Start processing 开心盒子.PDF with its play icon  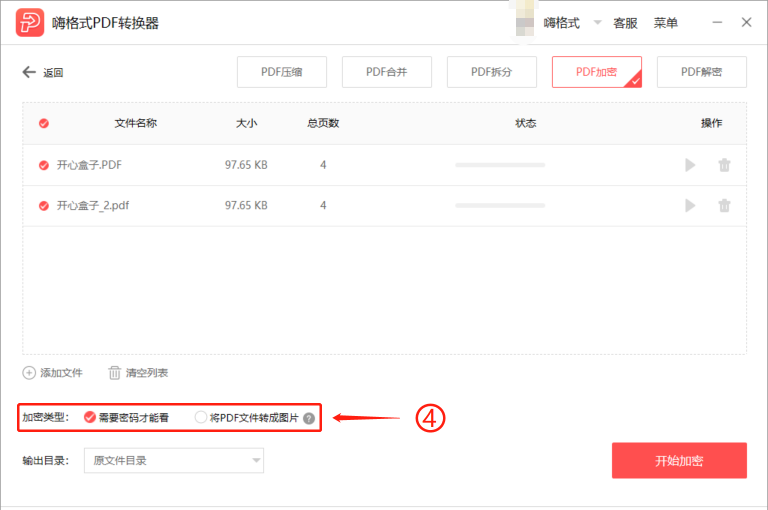pyautogui.click(x=690, y=165)
